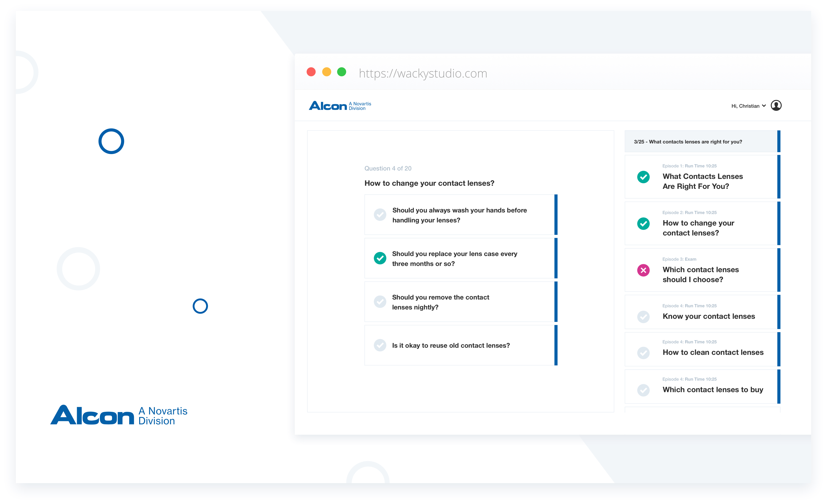This screenshot has height=504, width=827.
Task: Click the green browser window button
Action: tap(341, 72)
